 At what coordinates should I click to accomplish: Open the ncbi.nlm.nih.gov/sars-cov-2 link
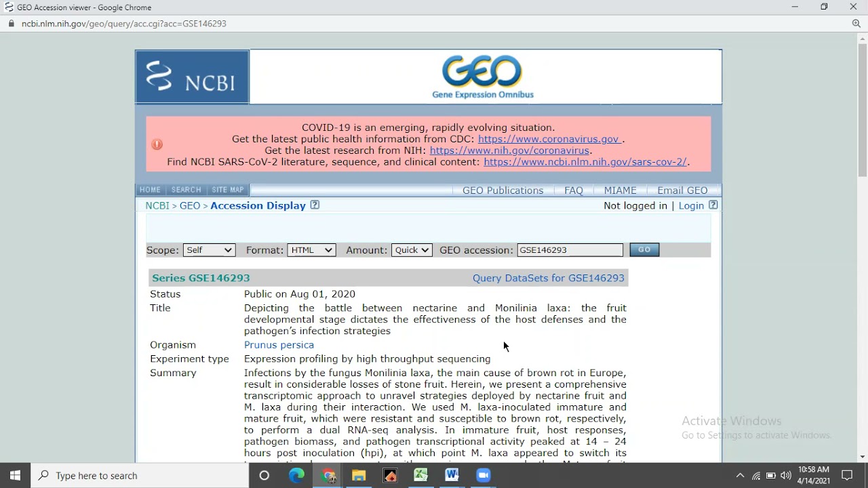click(x=585, y=162)
